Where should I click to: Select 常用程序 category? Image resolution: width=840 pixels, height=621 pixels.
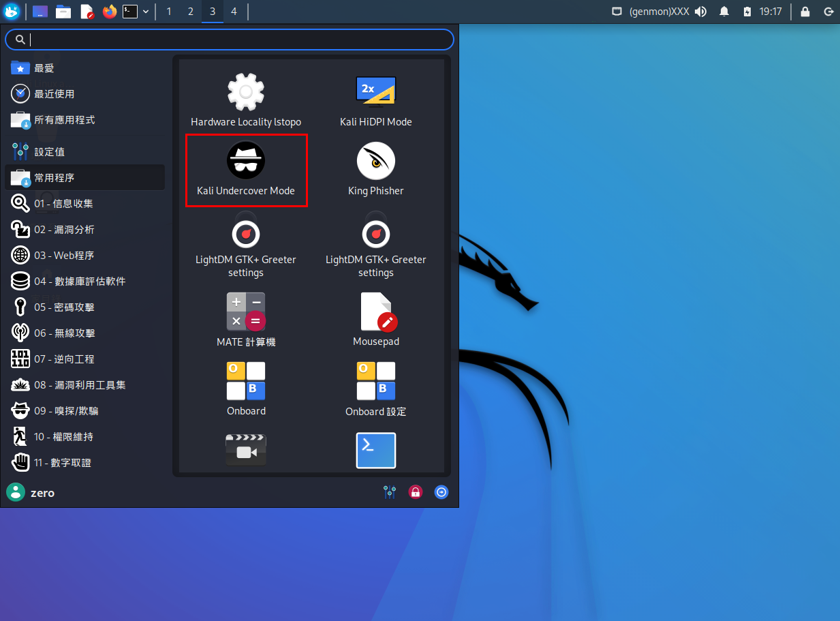[84, 178]
